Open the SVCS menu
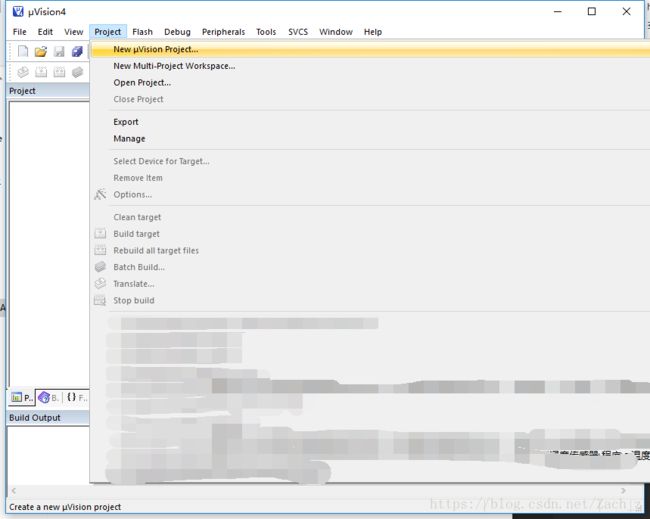Image resolution: width=650 pixels, height=519 pixels. tap(298, 32)
